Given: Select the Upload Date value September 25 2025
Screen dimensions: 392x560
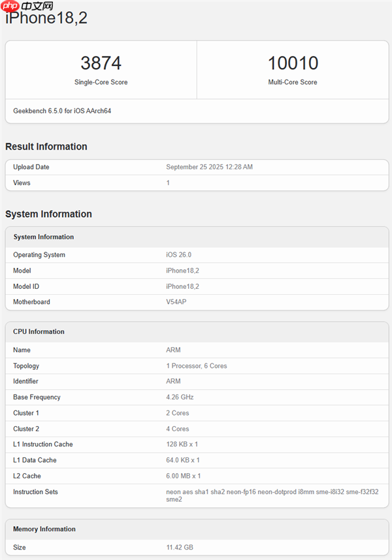Looking at the screenshot, I should [209, 167].
